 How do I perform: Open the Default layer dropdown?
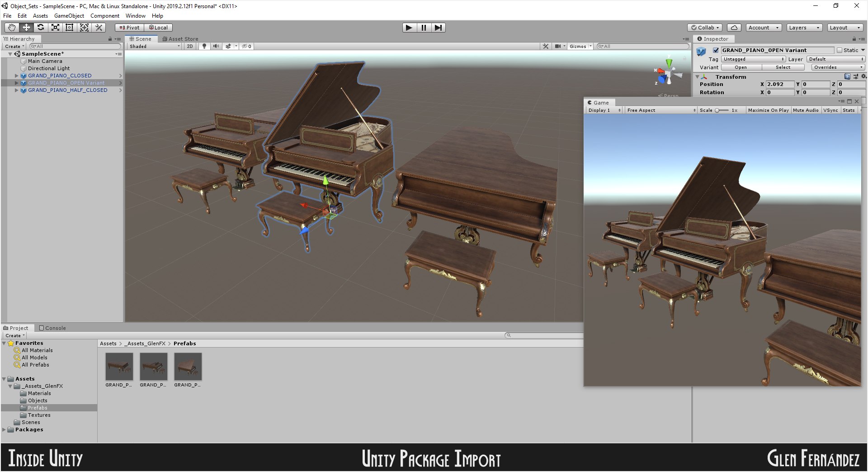coord(836,59)
